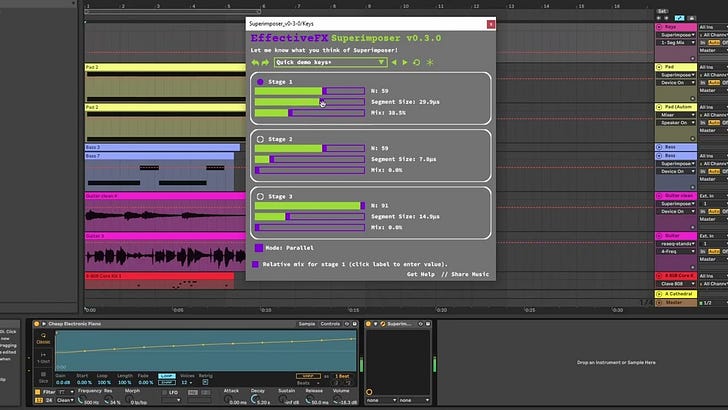The height and width of the screenshot is (410, 728).
Task: Unfold the upper Bass track arrow
Action: coord(659,147)
